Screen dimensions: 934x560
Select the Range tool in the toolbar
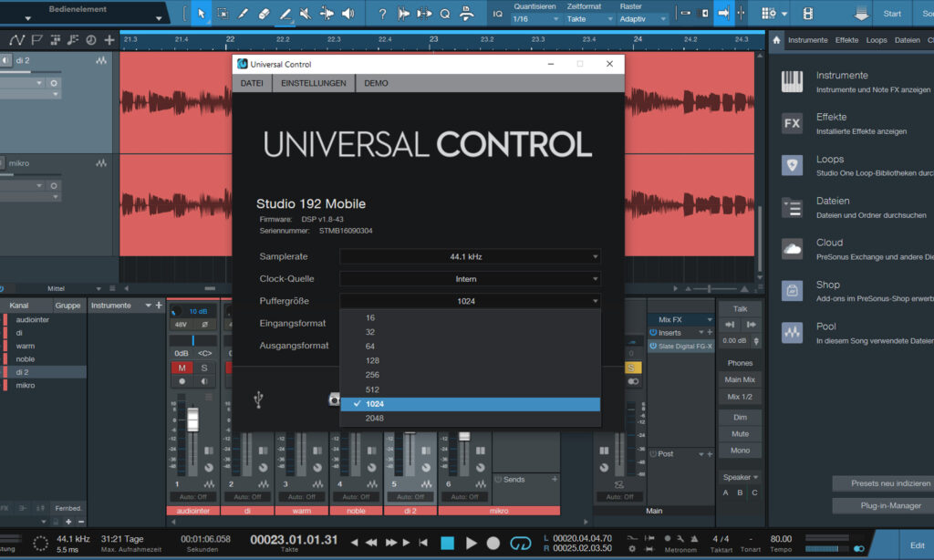point(223,13)
